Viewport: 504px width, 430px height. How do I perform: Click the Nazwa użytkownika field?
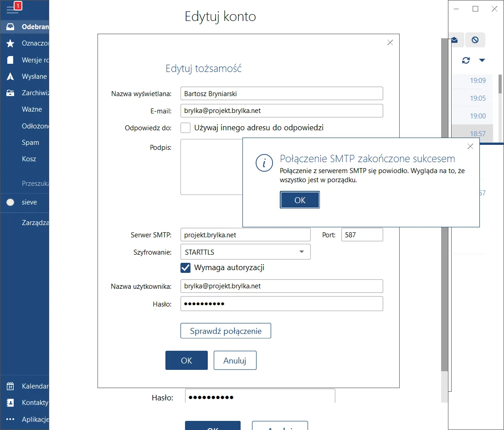(x=282, y=286)
